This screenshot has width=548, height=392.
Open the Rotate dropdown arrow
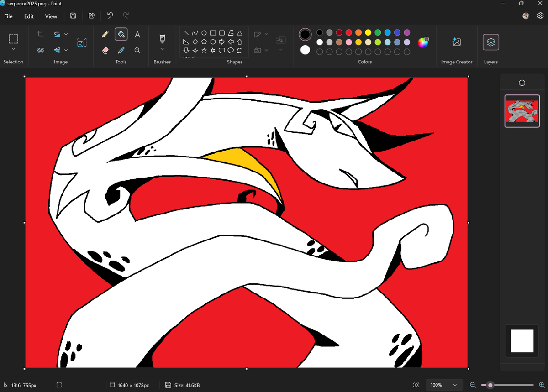(66, 34)
